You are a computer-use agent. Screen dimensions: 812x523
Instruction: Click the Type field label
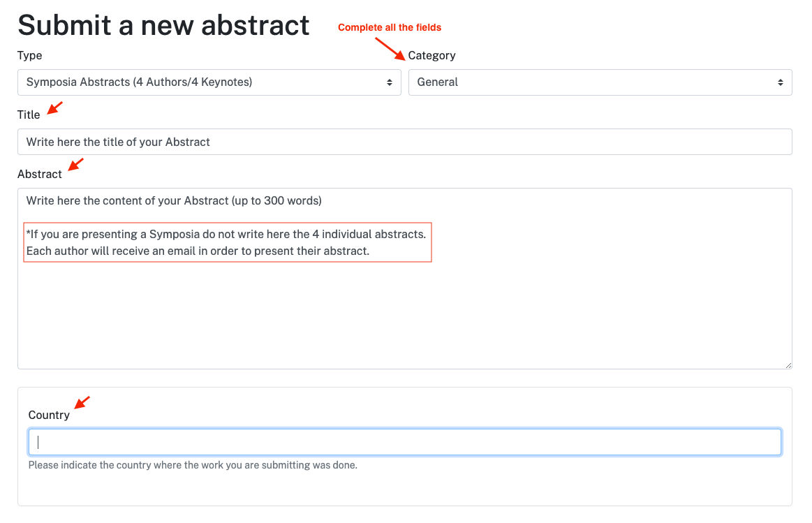coord(29,55)
